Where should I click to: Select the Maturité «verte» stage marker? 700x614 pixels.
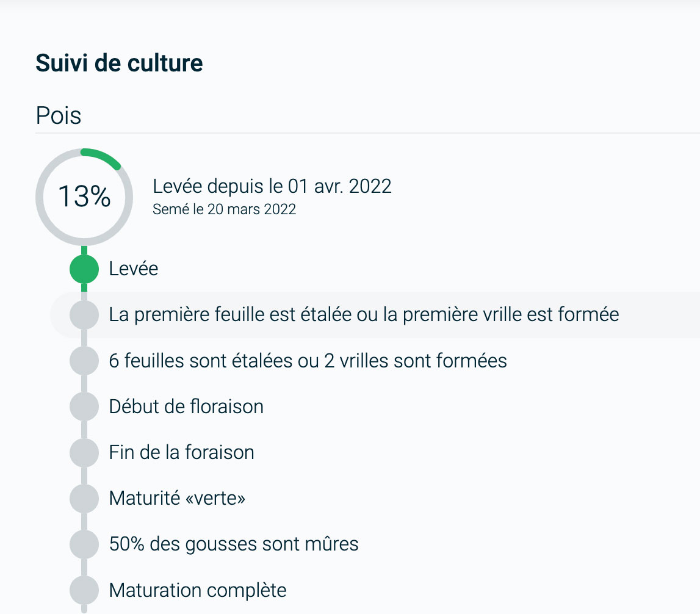pyautogui.click(x=84, y=499)
